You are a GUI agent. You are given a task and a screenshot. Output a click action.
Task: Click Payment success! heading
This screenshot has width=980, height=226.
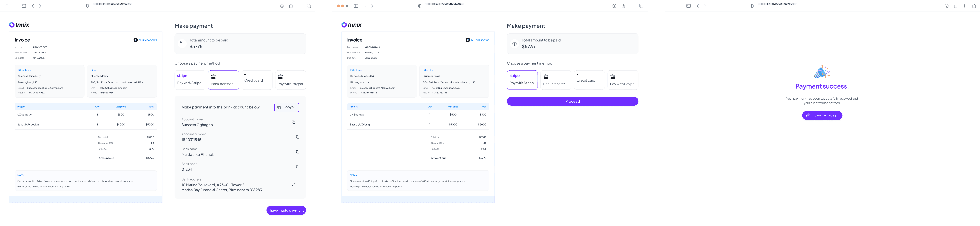click(x=822, y=86)
